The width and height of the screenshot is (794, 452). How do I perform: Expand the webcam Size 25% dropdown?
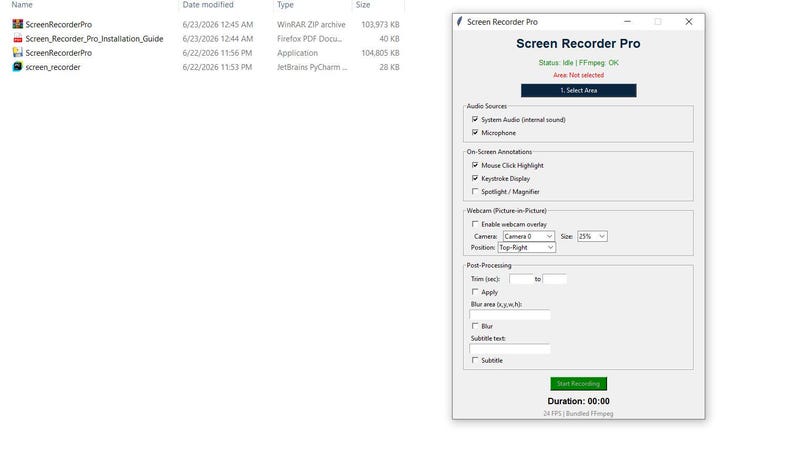[x=592, y=236]
